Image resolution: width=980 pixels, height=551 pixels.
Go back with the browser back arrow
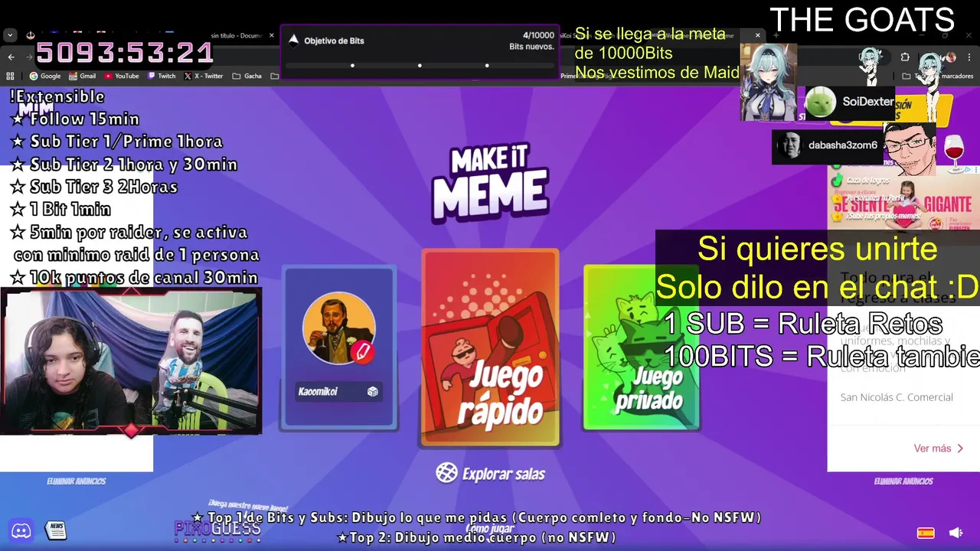coord(11,57)
